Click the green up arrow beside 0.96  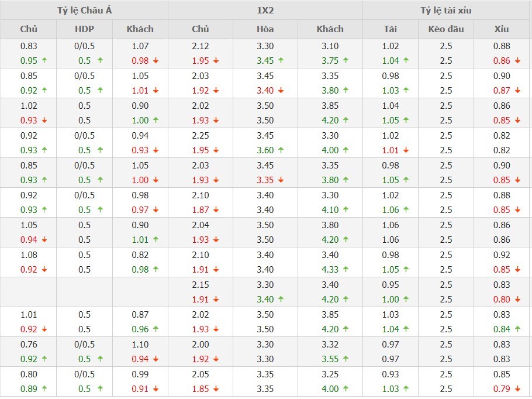tap(156, 329)
